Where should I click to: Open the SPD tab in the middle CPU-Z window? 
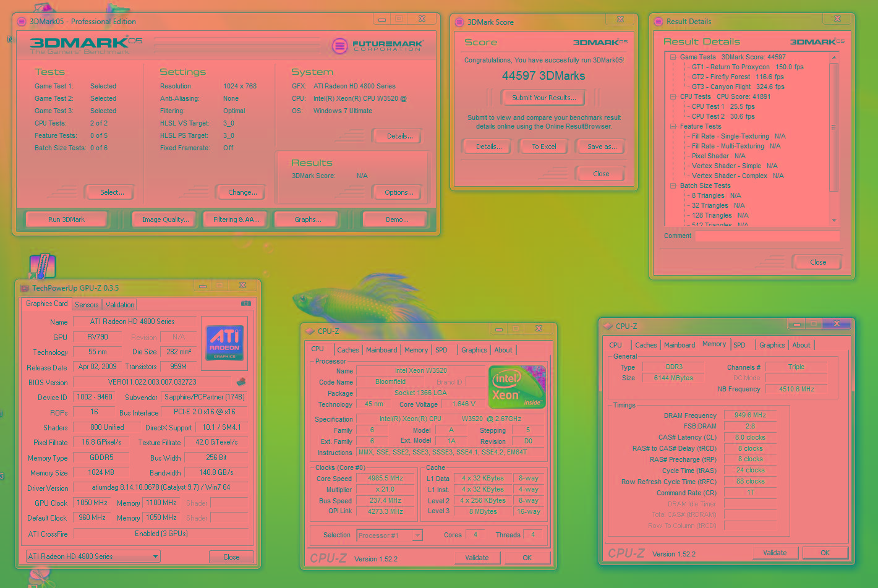(x=441, y=350)
